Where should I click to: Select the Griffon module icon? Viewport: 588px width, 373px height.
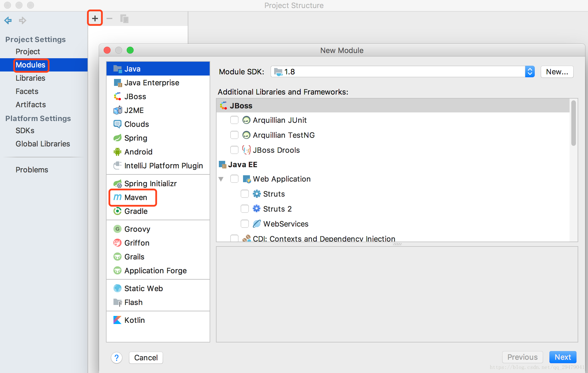[x=117, y=243]
